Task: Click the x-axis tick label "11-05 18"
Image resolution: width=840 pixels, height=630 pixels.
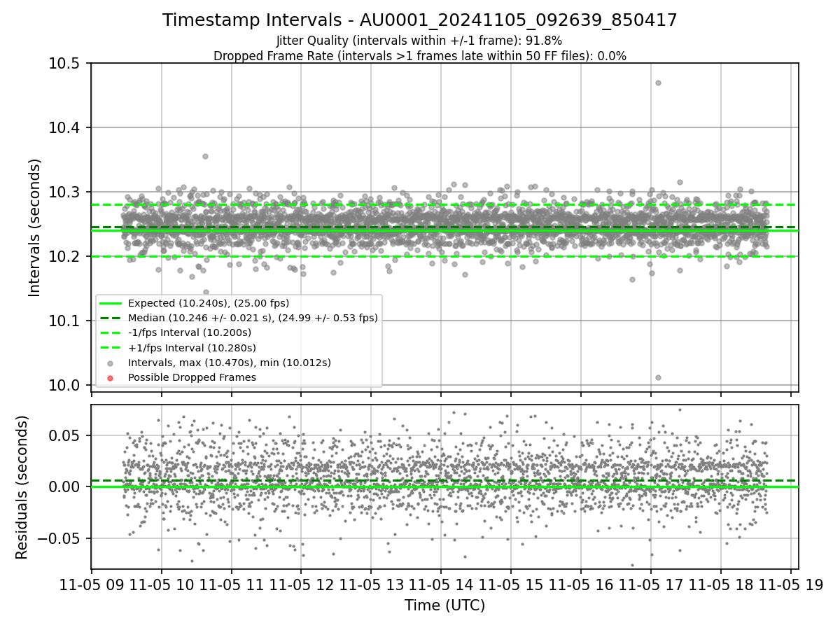Action: 720,585
